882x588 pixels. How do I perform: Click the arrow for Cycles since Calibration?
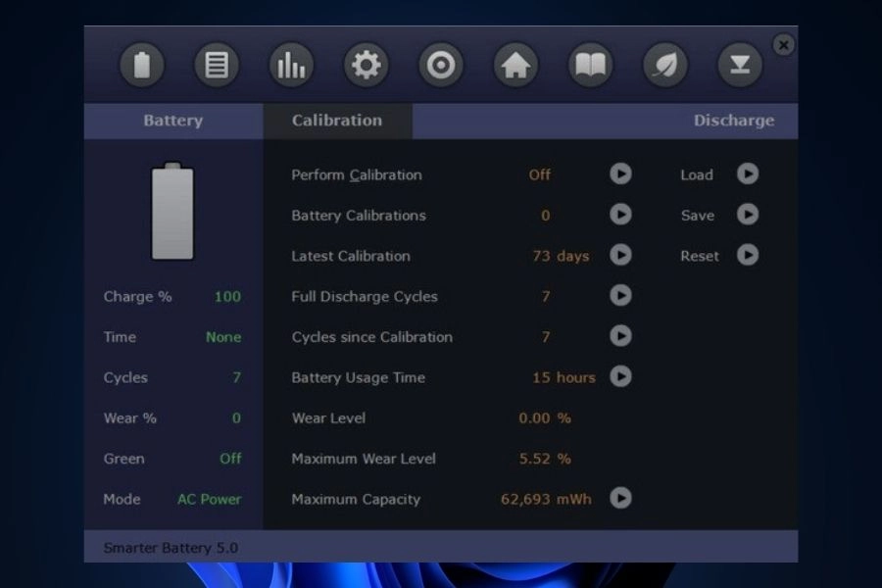click(620, 336)
